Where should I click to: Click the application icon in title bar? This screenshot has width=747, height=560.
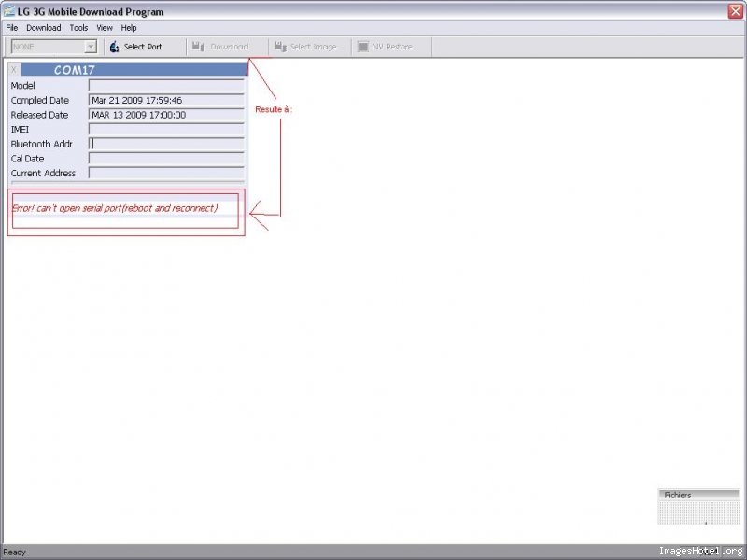[x=9, y=11]
